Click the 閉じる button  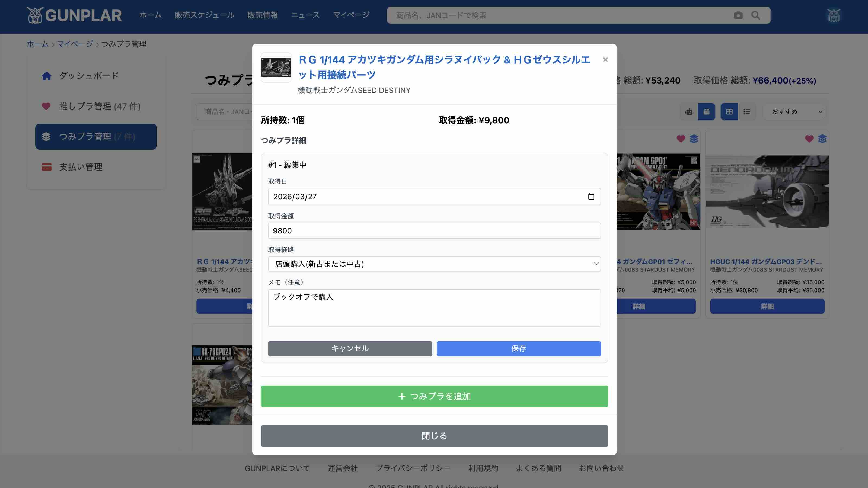click(434, 436)
